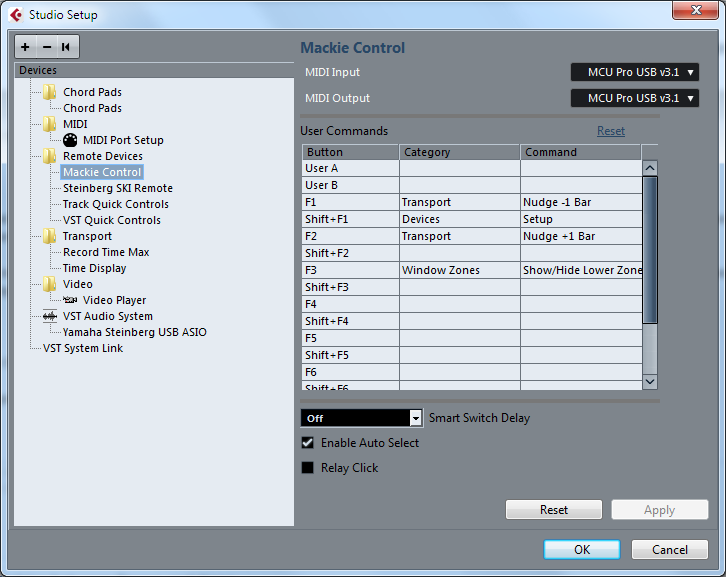Select VST Audio System in tree
The image size is (726, 577).
(107, 316)
